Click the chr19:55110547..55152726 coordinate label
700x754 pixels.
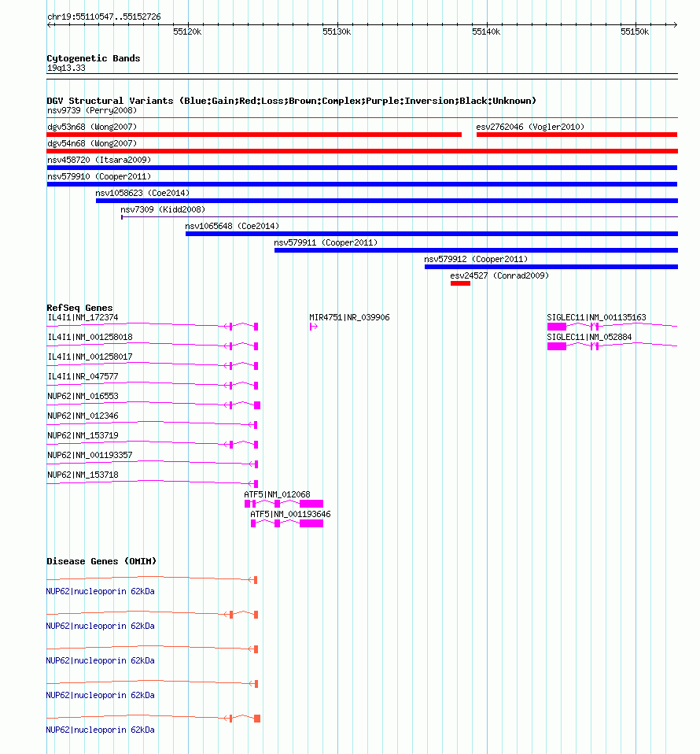coord(104,17)
